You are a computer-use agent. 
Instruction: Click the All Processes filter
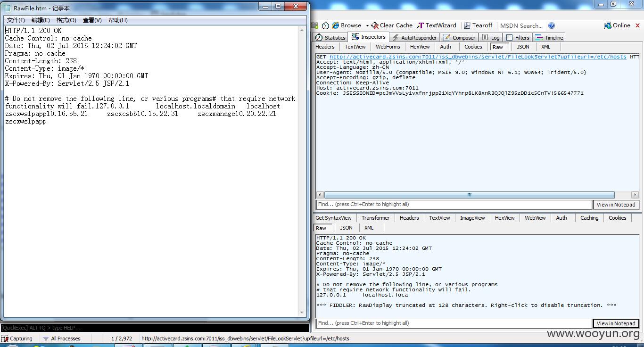(x=62, y=339)
